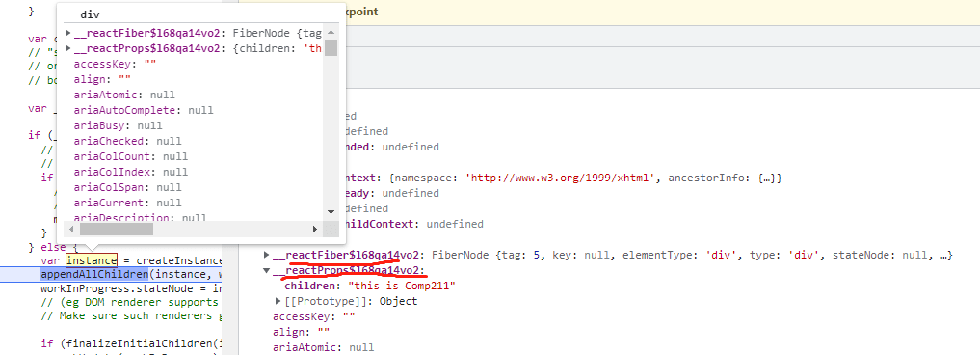The width and height of the screenshot is (980, 355).
Task: Click popup vertical scrollbar up arrow
Action: coord(331,32)
